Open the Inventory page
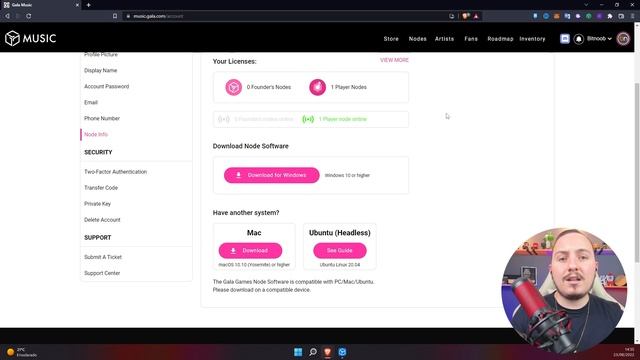Image resolution: width=640 pixels, height=360 pixels. [x=532, y=39]
